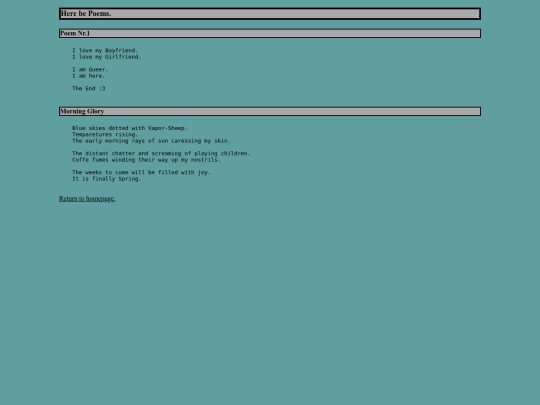Click the line 'The End :3'
The width and height of the screenshot is (540, 405).
click(89, 89)
